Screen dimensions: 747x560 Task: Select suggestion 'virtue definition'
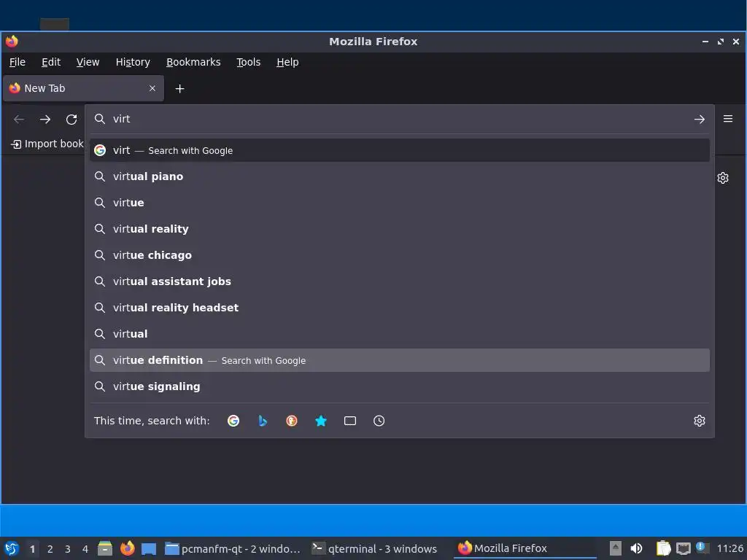399,360
